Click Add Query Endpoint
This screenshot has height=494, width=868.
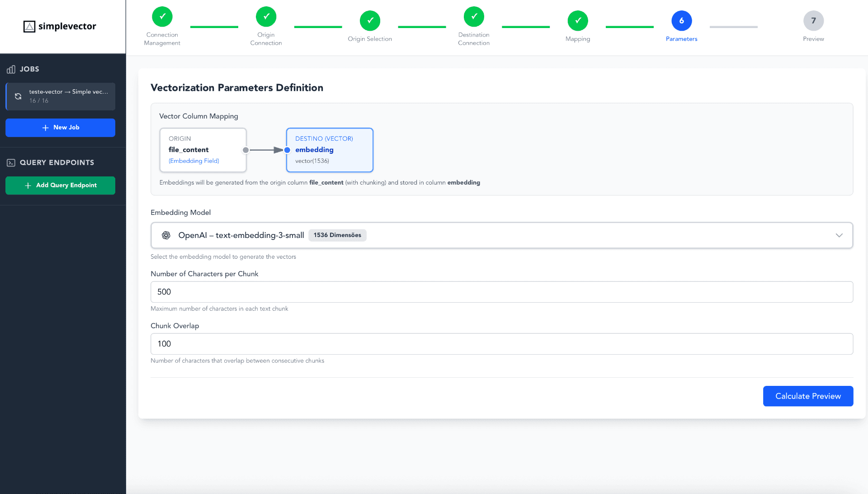(x=60, y=185)
